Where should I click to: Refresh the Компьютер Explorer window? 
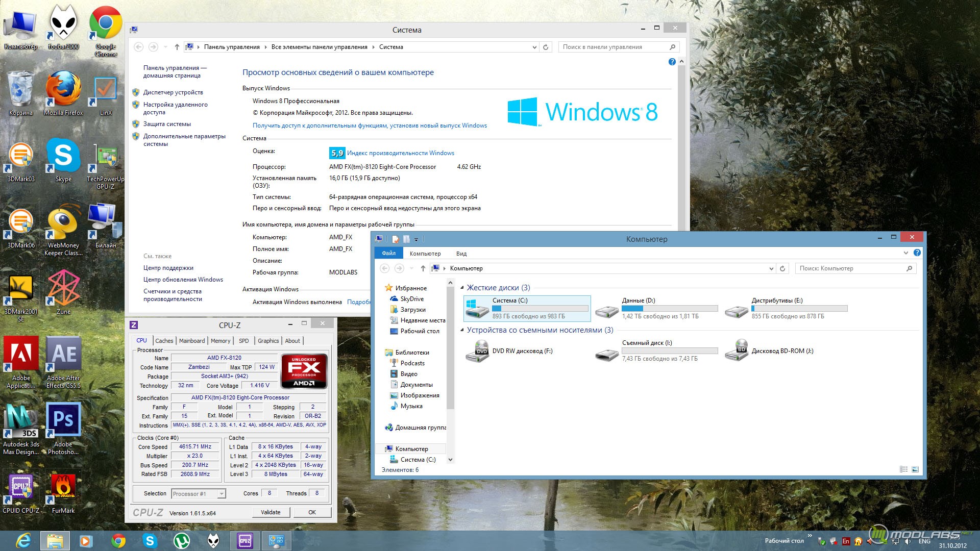(x=782, y=268)
